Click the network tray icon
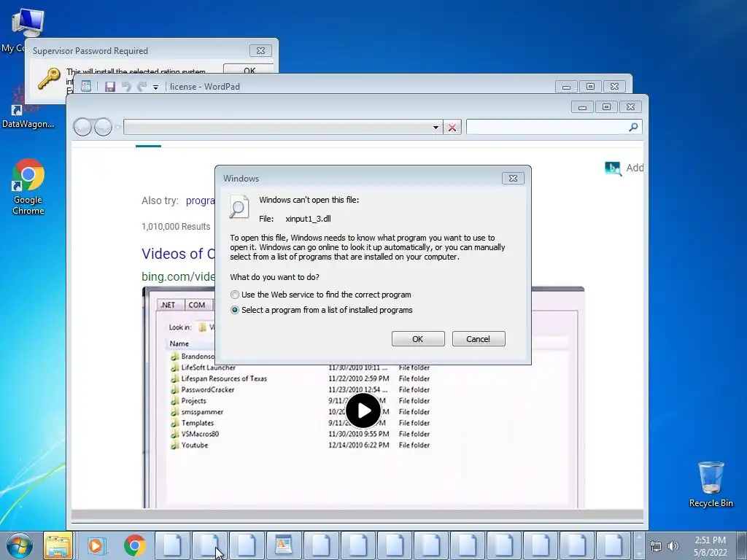 click(656, 546)
